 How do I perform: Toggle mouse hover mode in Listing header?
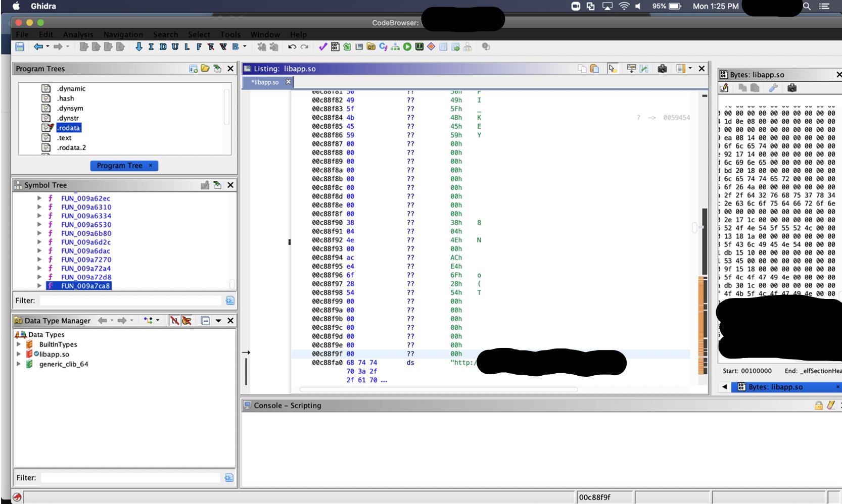tap(613, 68)
